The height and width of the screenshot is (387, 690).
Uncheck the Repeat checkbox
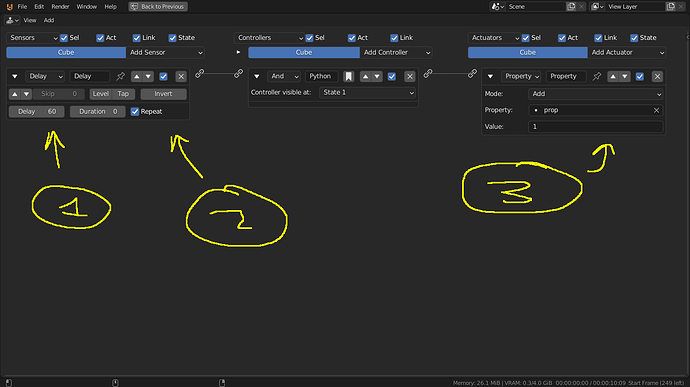tap(135, 112)
